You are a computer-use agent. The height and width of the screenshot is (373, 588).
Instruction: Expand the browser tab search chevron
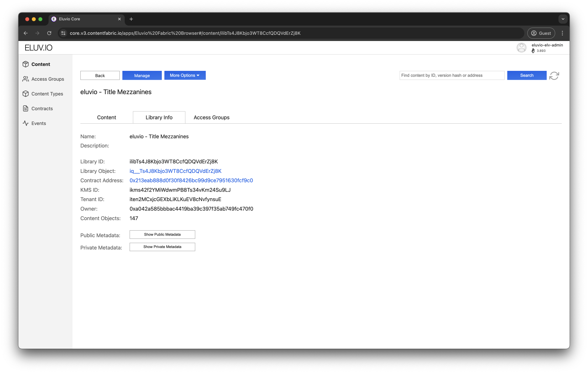563,19
